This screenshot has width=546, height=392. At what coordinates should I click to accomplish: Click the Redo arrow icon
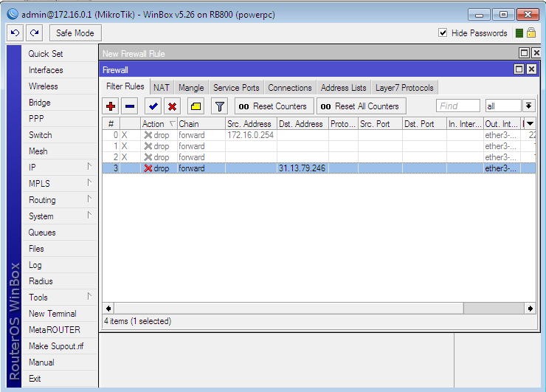34,33
